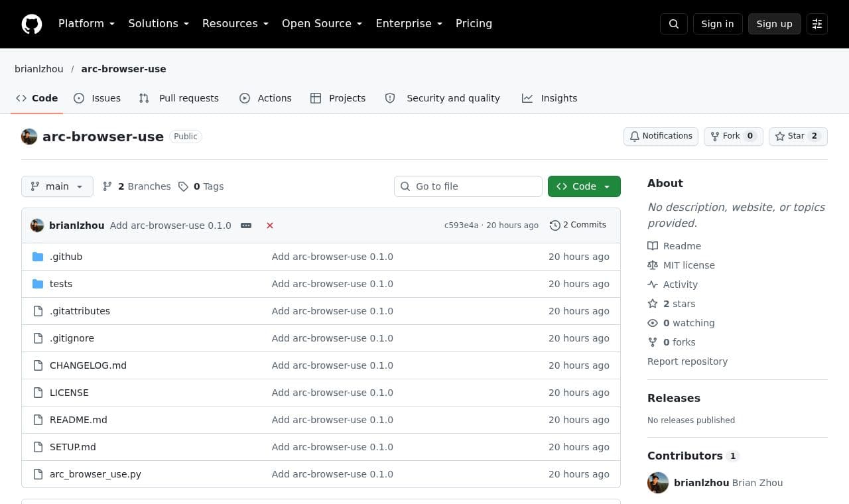The image size is (849, 504).
Task: Open the appearance settings icon button
Action: (817, 24)
